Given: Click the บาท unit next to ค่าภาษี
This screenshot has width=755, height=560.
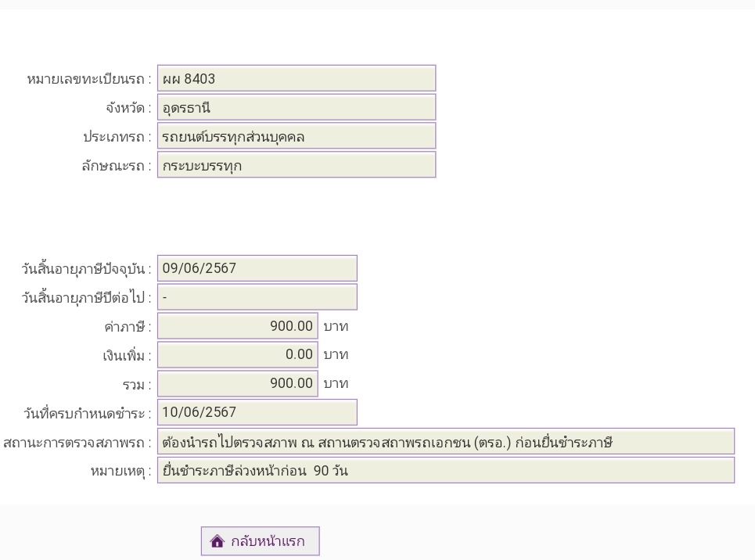Looking at the screenshot, I should [336, 326].
